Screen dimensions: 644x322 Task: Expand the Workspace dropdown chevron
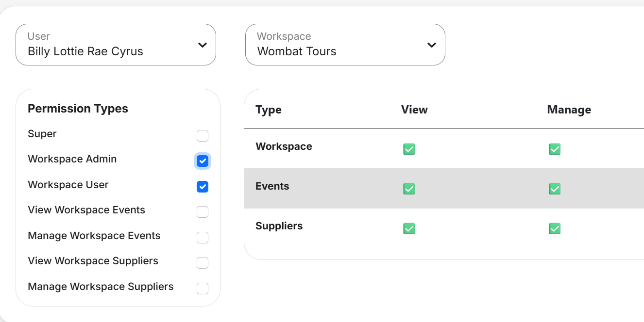[431, 45]
